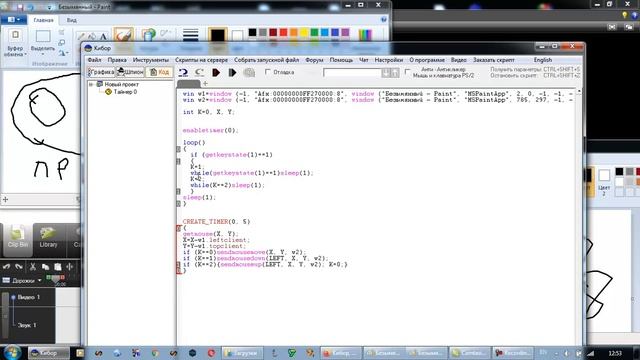This screenshot has width=640, height=360.
Task: Select Color 2 white swatch in Paint
Action: [237, 35]
